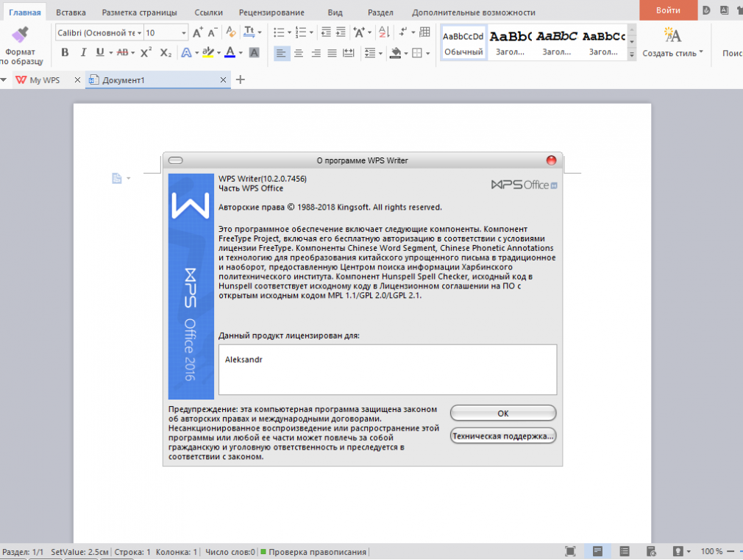Click the Create Style icon
Screen dimensions: 743x560
point(672,35)
